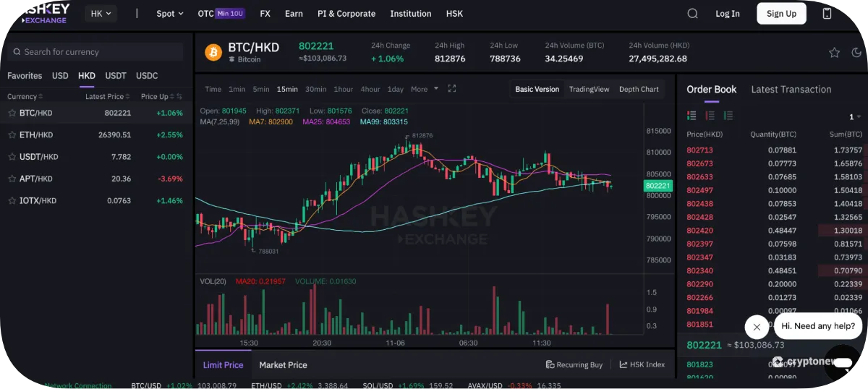Click the 802420 ask price row

coord(774,231)
